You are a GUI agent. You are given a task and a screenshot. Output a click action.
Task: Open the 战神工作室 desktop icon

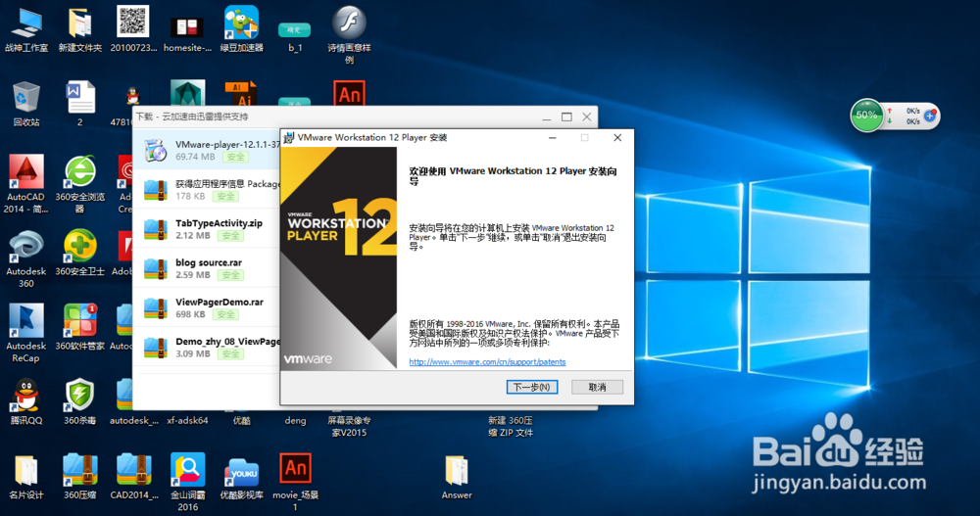pyautogui.click(x=26, y=30)
